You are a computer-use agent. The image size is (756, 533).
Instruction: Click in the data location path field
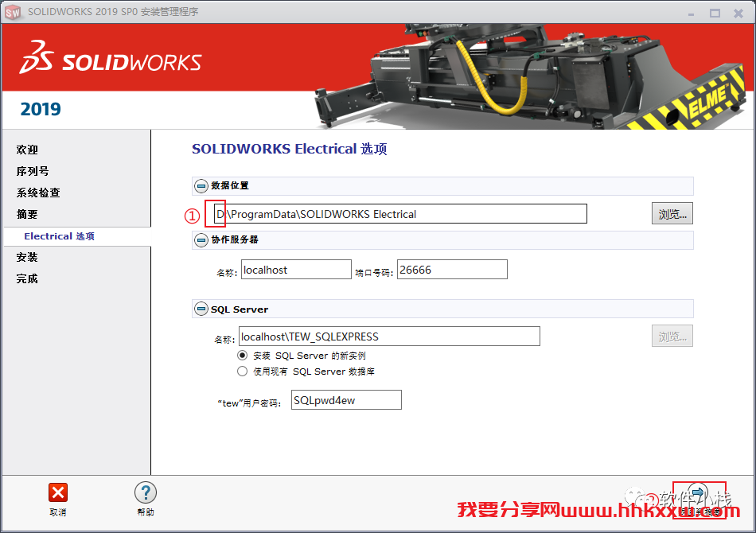pos(400,213)
